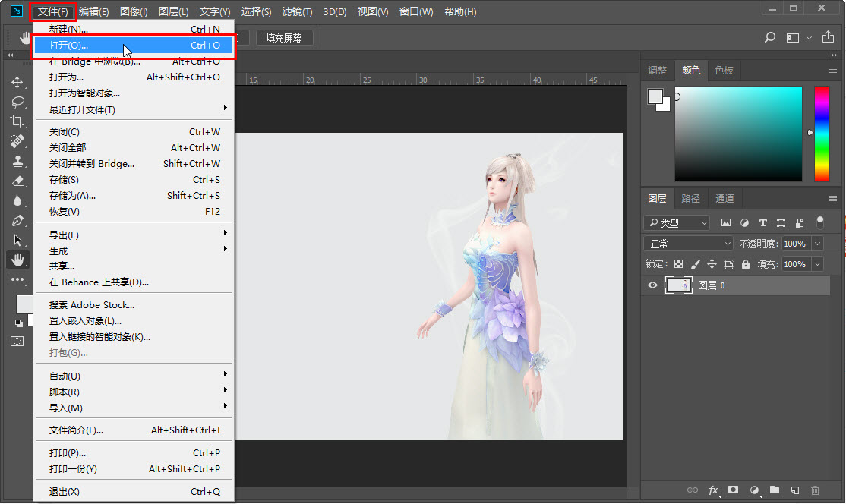Click the share image icon
The width and height of the screenshot is (846, 504).
click(x=828, y=36)
